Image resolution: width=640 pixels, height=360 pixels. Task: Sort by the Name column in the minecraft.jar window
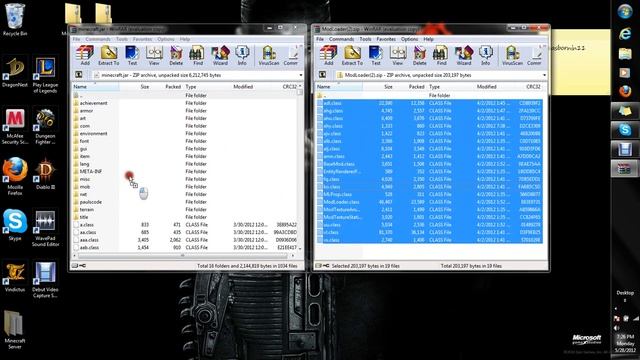click(96, 87)
